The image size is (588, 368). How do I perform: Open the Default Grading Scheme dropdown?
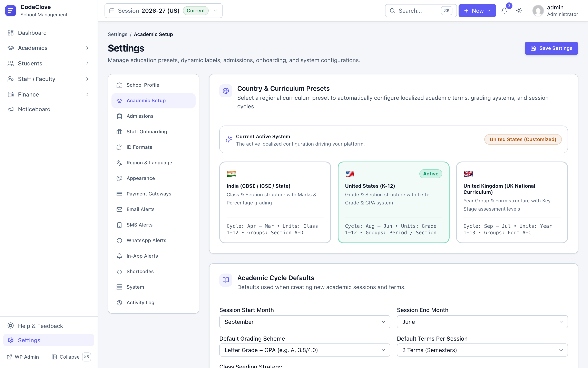305,350
